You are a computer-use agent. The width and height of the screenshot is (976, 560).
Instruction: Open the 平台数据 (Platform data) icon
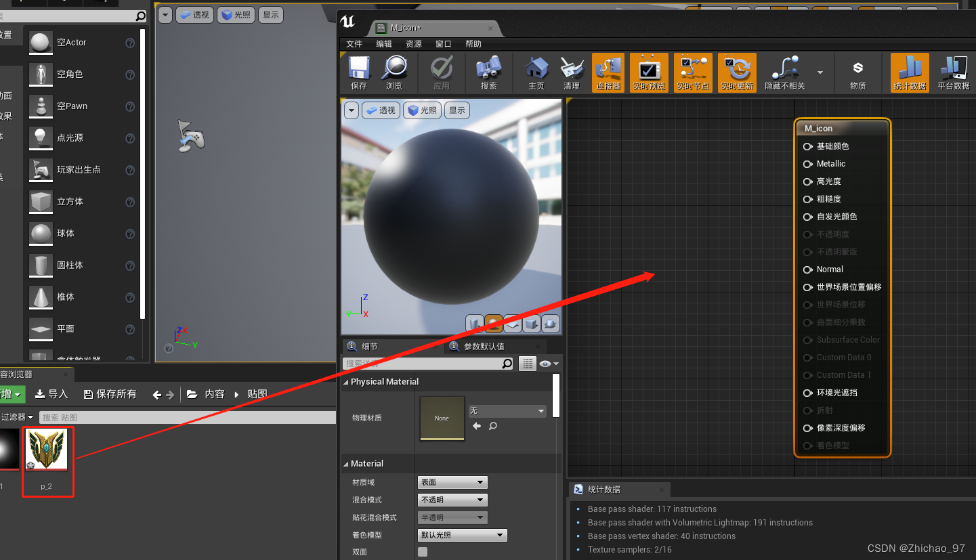(954, 72)
